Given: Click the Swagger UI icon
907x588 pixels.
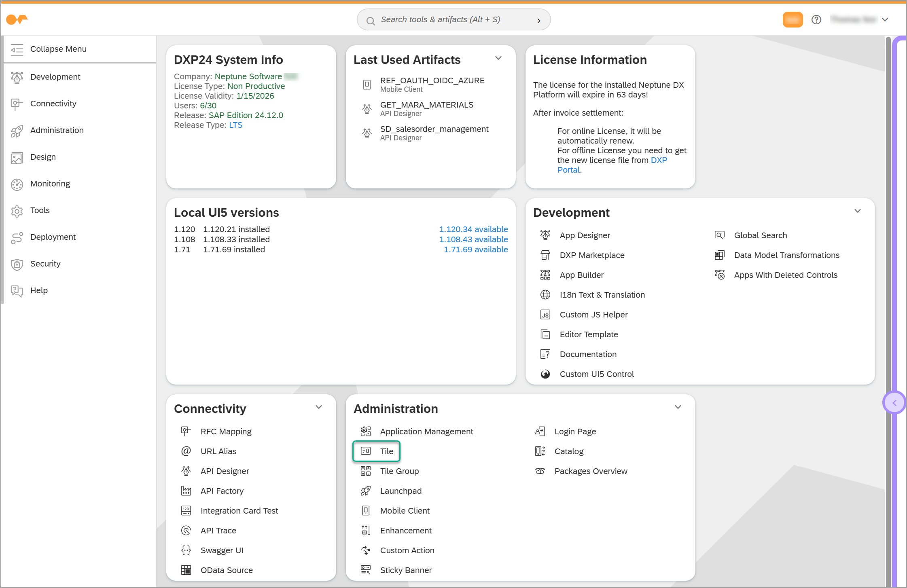Looking at the screenshot, I should (186, 550).
